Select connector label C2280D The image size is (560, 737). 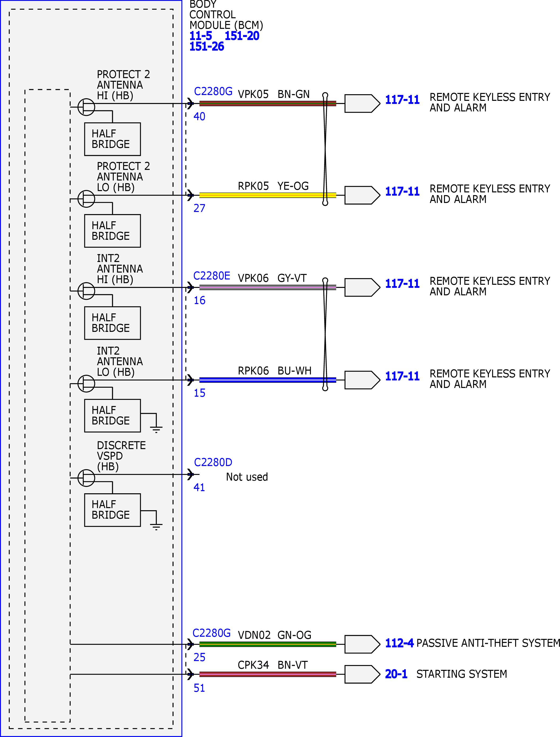[x=213, y=462]
